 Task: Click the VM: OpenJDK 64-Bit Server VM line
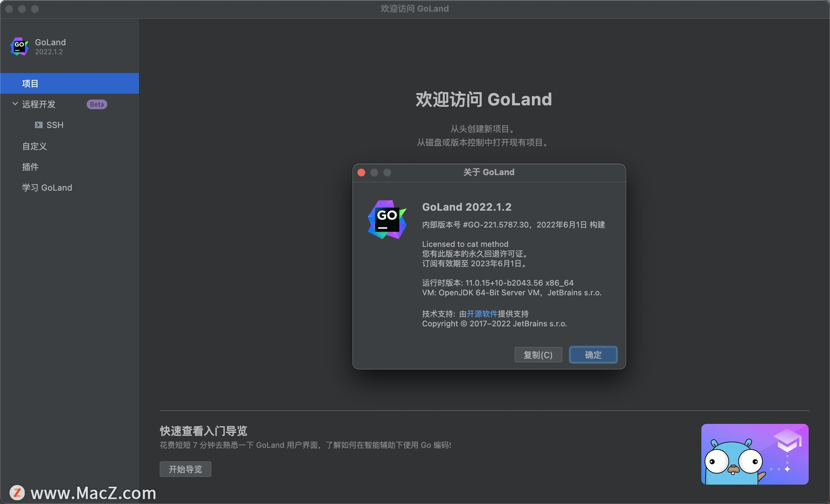512,293
